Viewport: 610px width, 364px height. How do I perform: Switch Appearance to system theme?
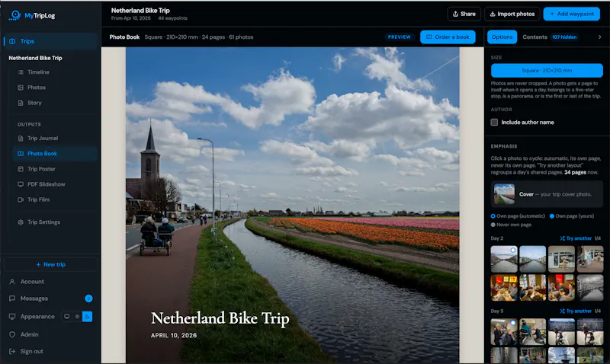(67, 317)
